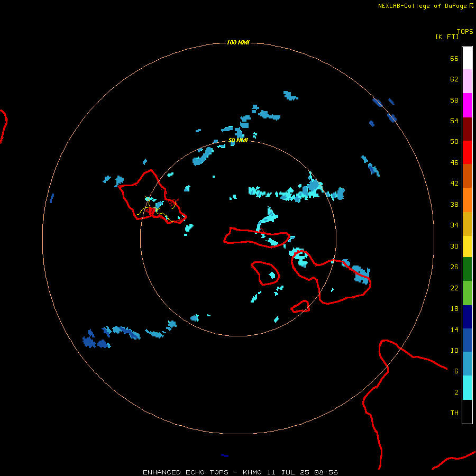476x476 pixels.
Task: Click the medium blue 18 kft swatch
Action: click(x=467, y=340)
